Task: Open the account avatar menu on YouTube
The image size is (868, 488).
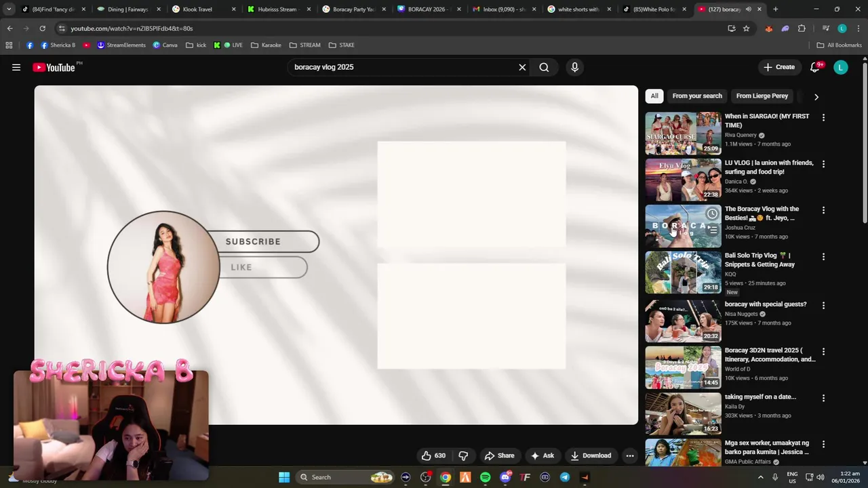Action: click(x=841, y=67)
